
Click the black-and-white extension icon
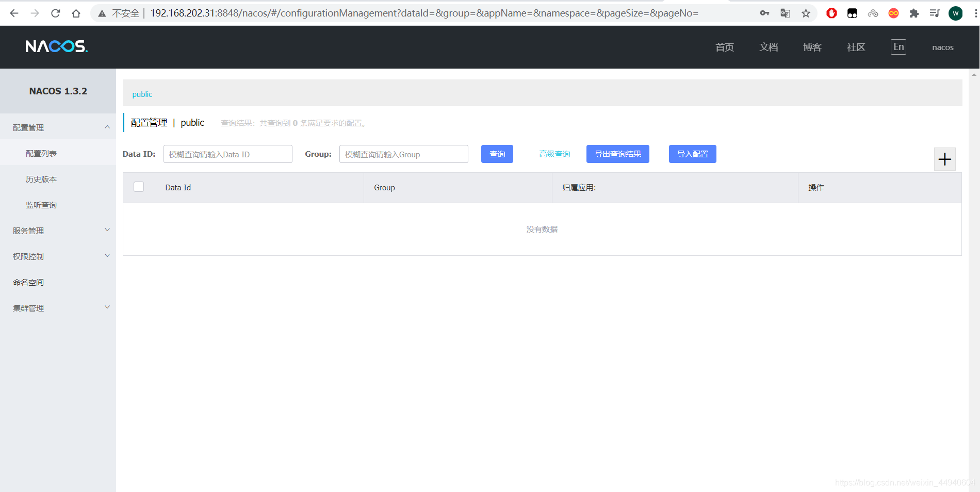[852, 13]
